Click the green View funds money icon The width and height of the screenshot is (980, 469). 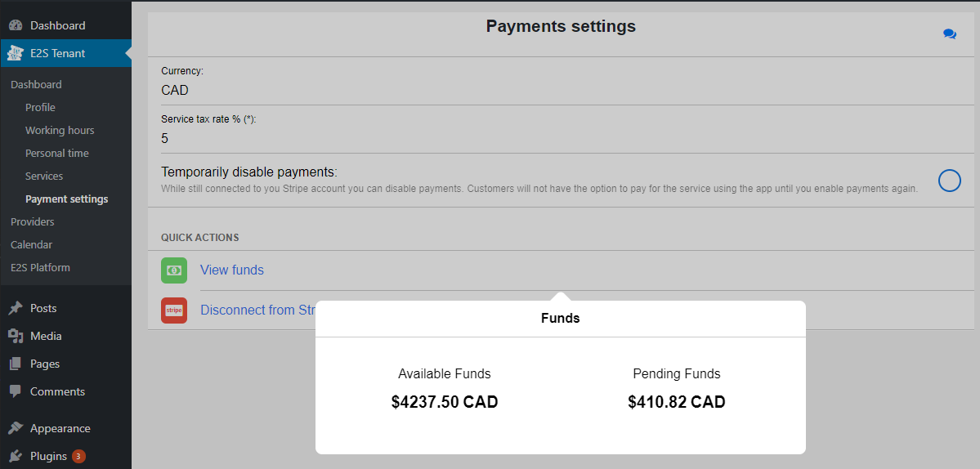point(174,270)
